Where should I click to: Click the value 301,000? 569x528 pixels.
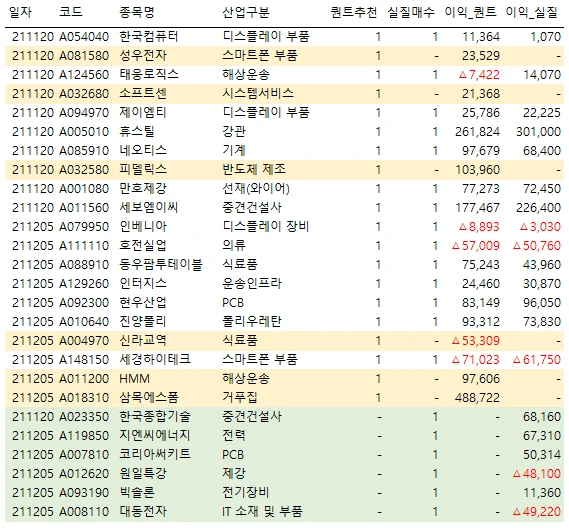coord(539,131)
